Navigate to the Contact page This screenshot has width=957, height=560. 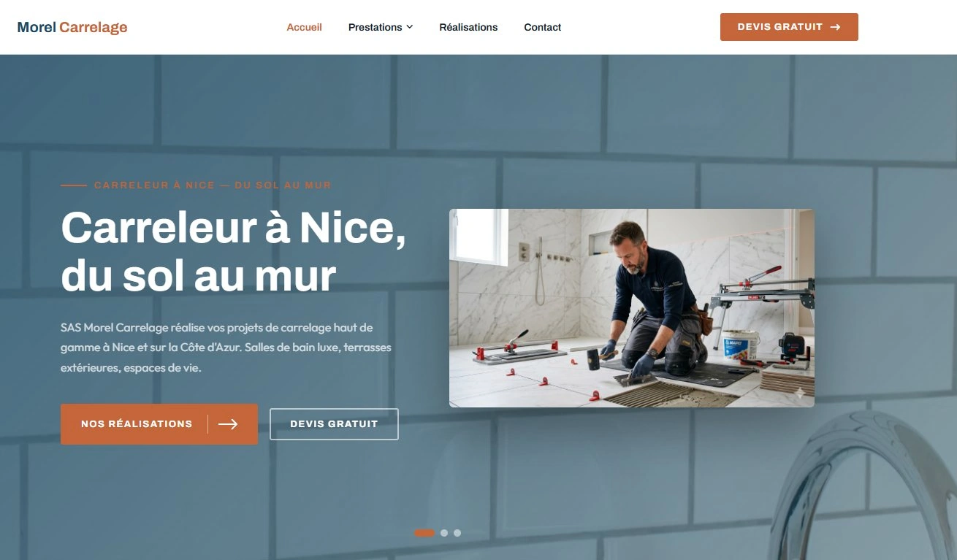tap(543, 27)
